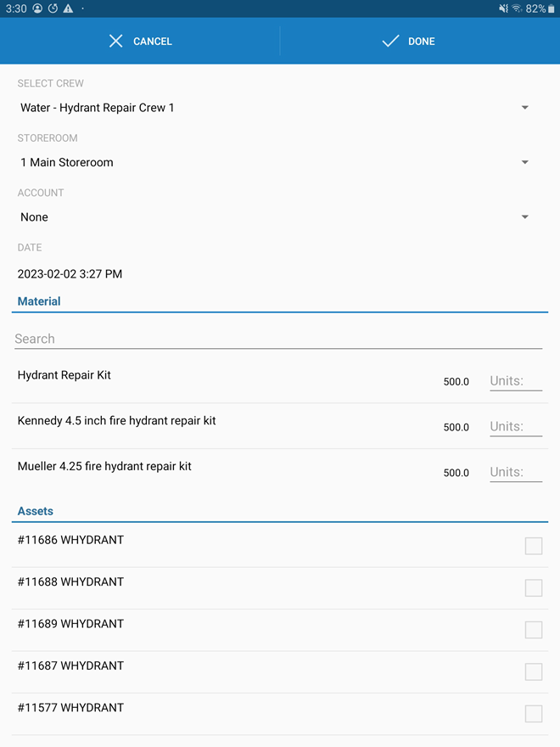Viewport: 560px width, 747px height.
Task: Mark the #11577 WHYDRANT checkbox
Action: pos(533,714)
